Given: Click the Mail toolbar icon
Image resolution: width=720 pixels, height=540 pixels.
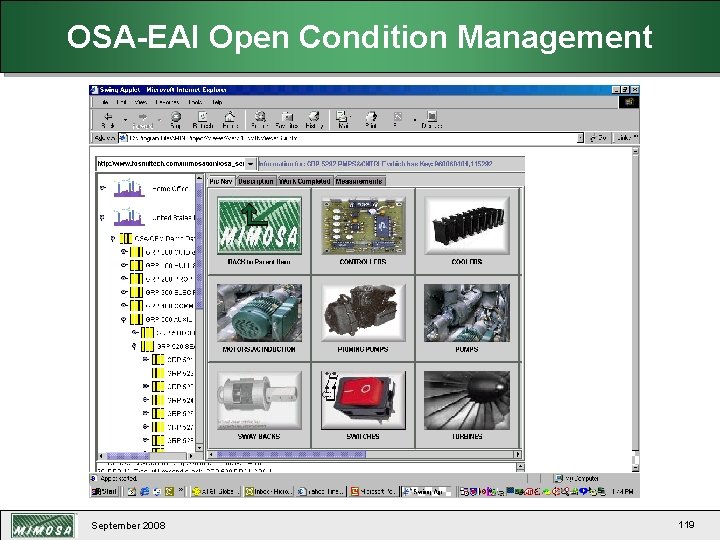Looking at the screenshot, I should click(343, 120).
